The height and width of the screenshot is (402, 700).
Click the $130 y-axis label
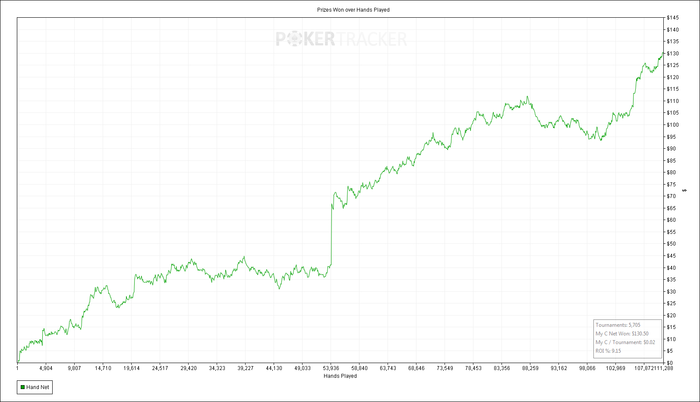673,54
